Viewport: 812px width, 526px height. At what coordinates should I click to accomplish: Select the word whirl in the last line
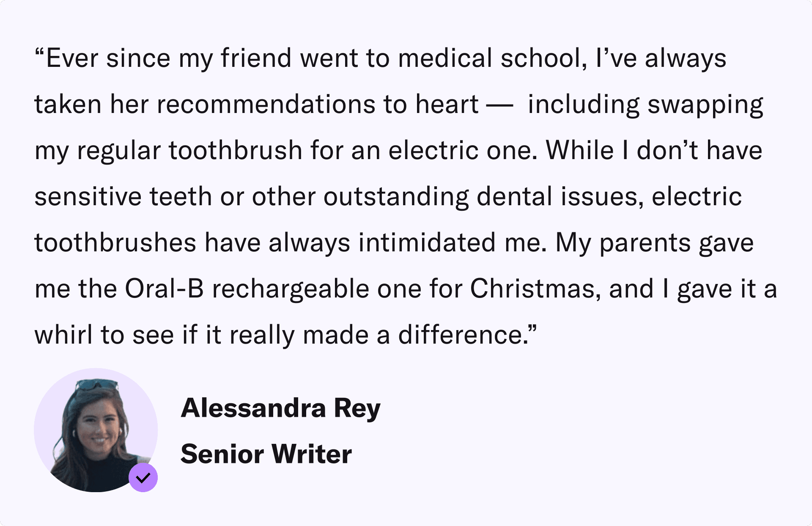tap(63, 335)
